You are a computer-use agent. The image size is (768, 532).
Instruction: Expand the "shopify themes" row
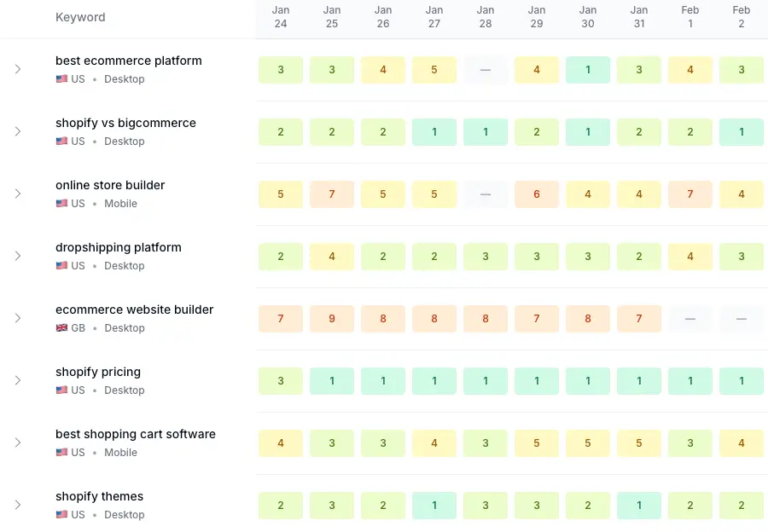coord(19,506)
